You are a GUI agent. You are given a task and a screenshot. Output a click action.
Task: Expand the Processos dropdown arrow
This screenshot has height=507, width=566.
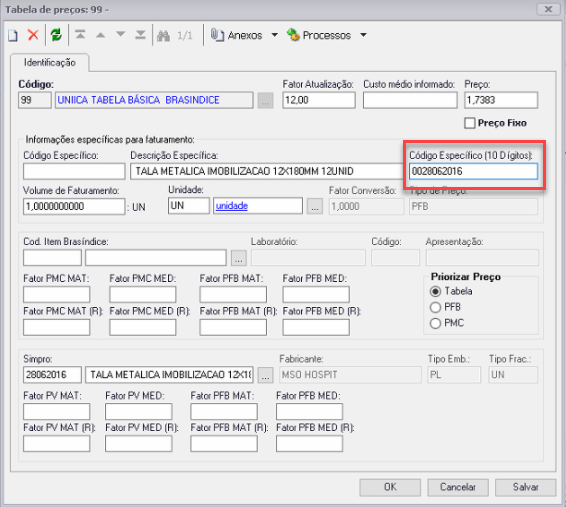tap(363, 35)
